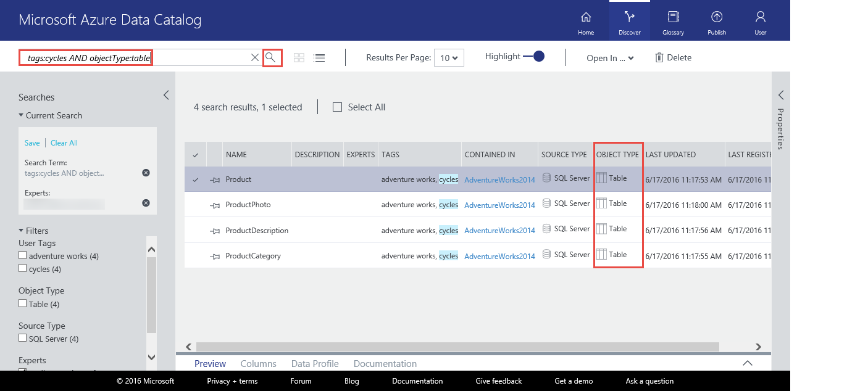Save the current search
This screenshot has height=391, width=868.
[32, 143]
